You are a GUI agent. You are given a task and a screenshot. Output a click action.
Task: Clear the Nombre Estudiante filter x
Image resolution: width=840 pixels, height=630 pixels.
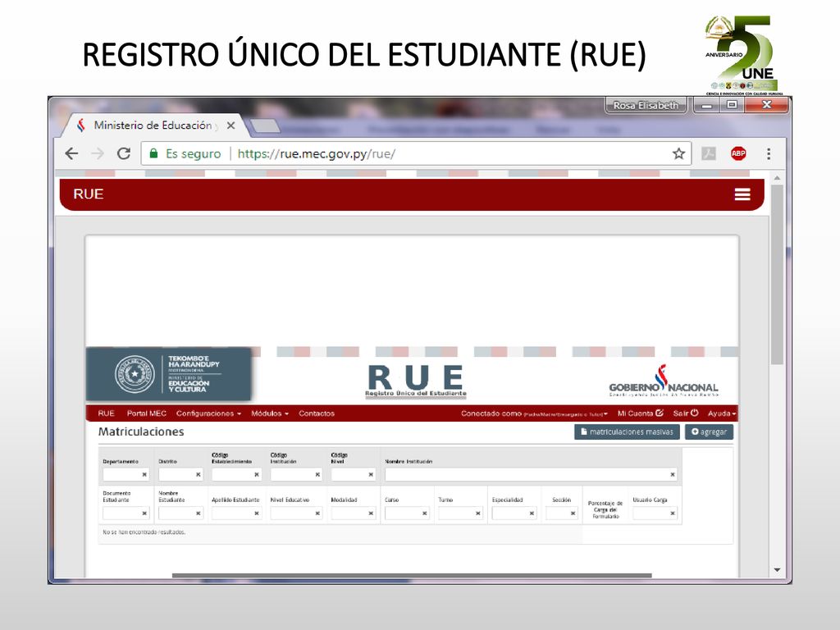(199, 514)
